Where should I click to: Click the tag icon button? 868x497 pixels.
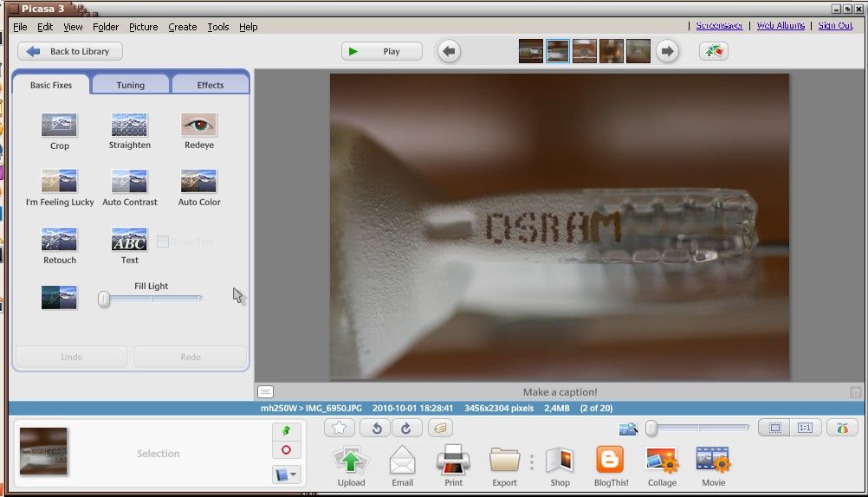click(x=440, y=428)
